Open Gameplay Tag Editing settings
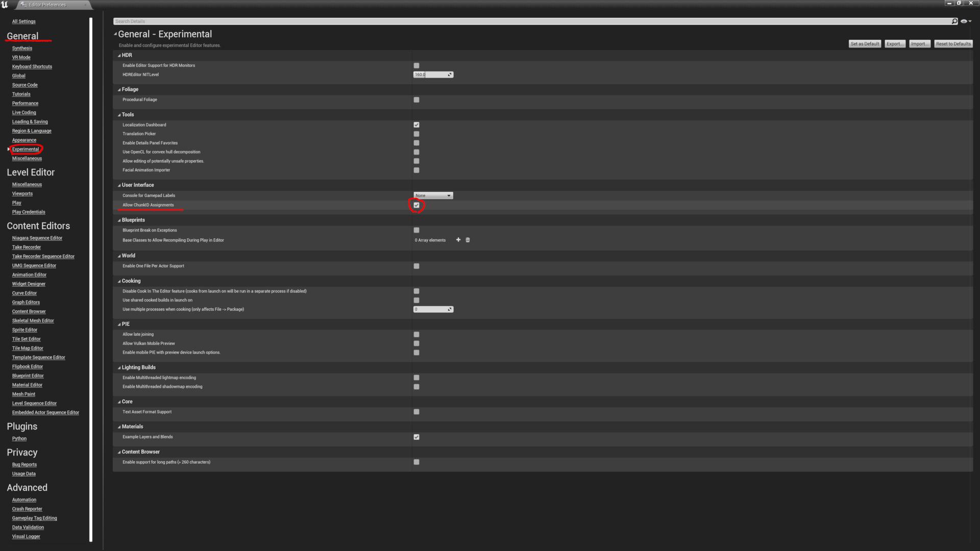The width and height of the screenshot is (980, 551). coord(35,518)
